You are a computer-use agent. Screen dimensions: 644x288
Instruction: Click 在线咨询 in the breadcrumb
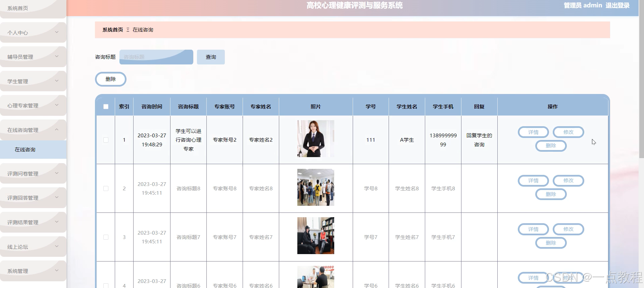143,30
